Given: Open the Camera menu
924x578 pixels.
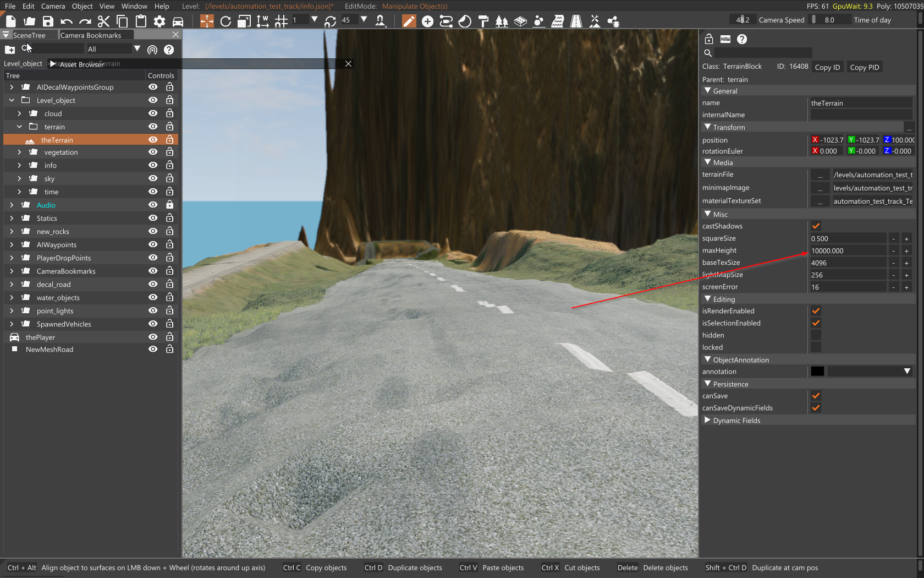Looking at the screenshot, I should point(53,6).
